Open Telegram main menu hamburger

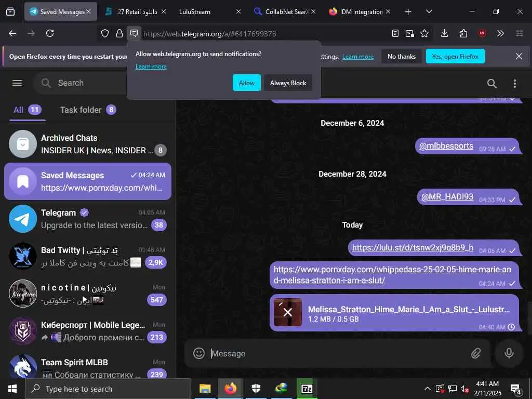coord(17,83)
